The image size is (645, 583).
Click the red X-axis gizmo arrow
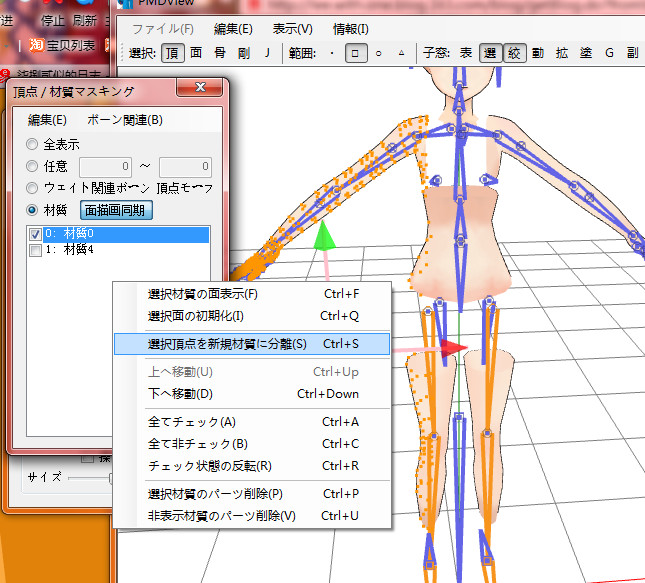click(454, 348)
